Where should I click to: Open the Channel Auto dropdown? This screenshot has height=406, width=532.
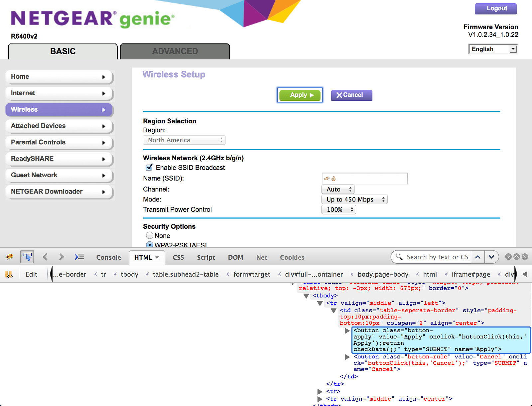[338, 189]
